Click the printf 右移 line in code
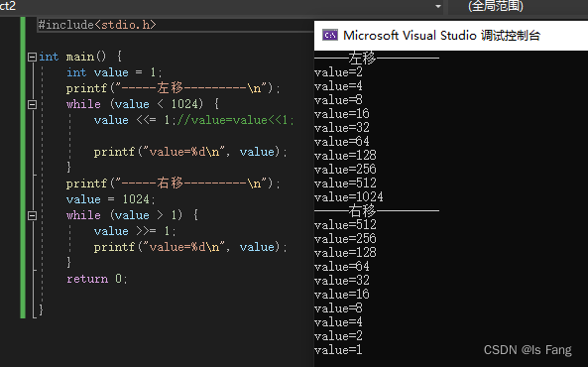 [x=174, y=183]
